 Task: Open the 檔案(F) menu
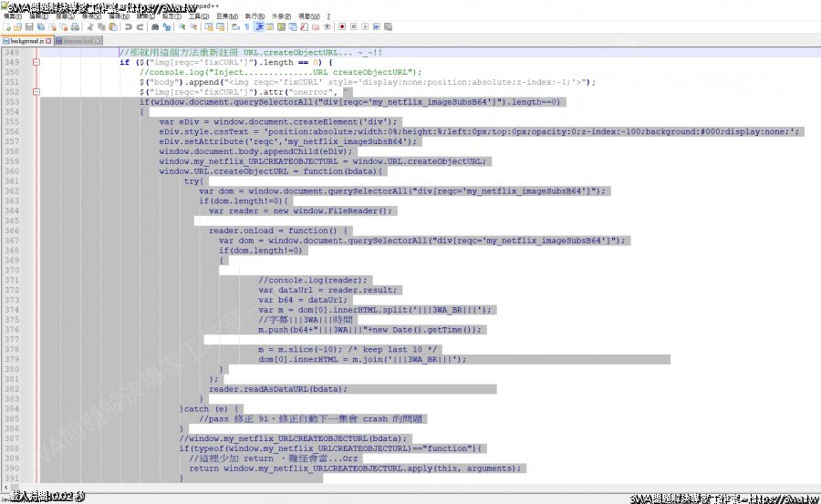click(13, 16)
